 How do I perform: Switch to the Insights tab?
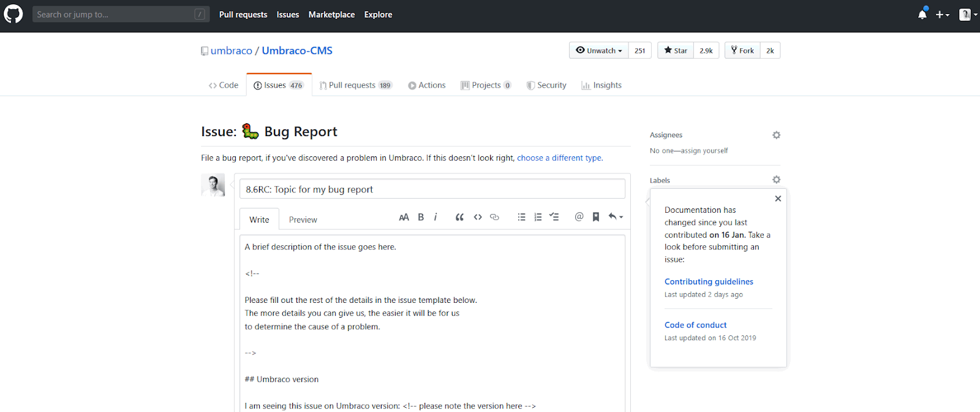(x=601, y=85)
